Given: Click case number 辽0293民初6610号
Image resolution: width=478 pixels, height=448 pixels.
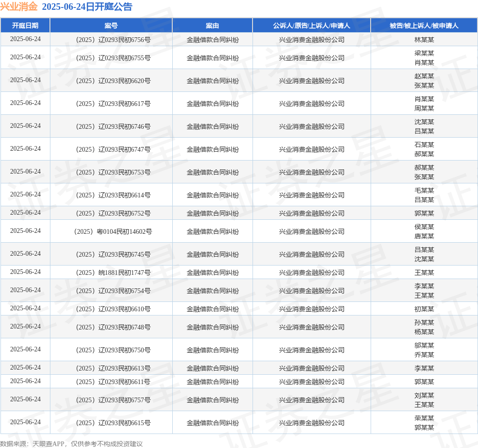Looking at the screenshot, I should point(113,309).
